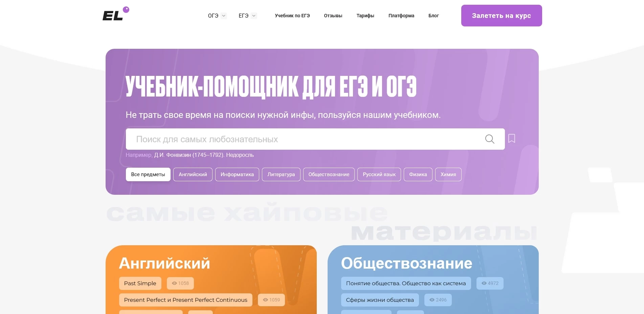The image size is (644, 314).
Task: Click the eye icon showing 4972 views
Action: pyautogui.click(x=483, y=283)
